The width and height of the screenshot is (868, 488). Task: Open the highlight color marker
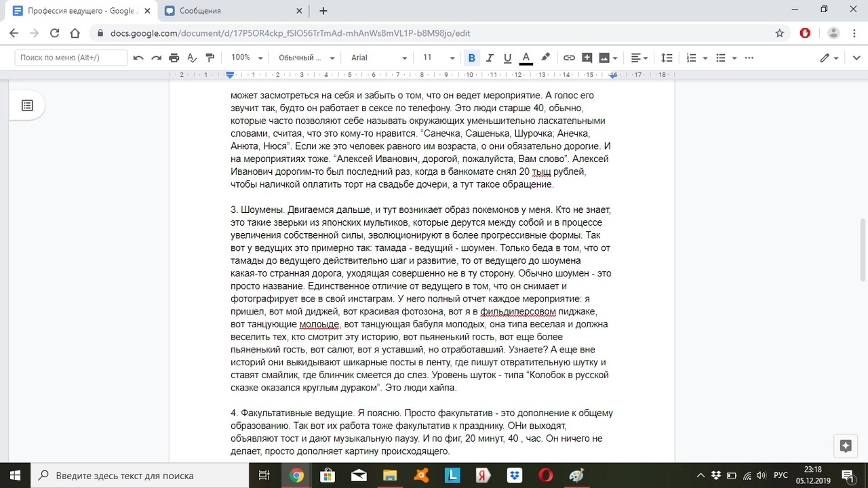coord(545,58)
